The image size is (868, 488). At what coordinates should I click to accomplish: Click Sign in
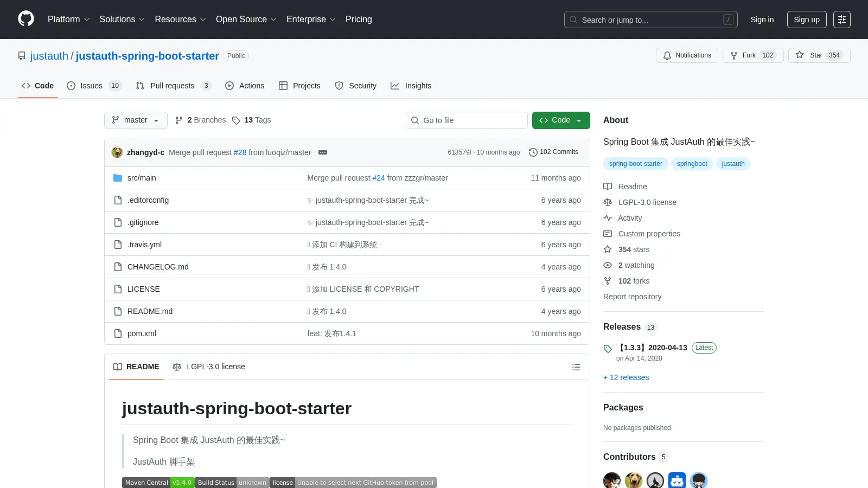[x=762, y=20]
